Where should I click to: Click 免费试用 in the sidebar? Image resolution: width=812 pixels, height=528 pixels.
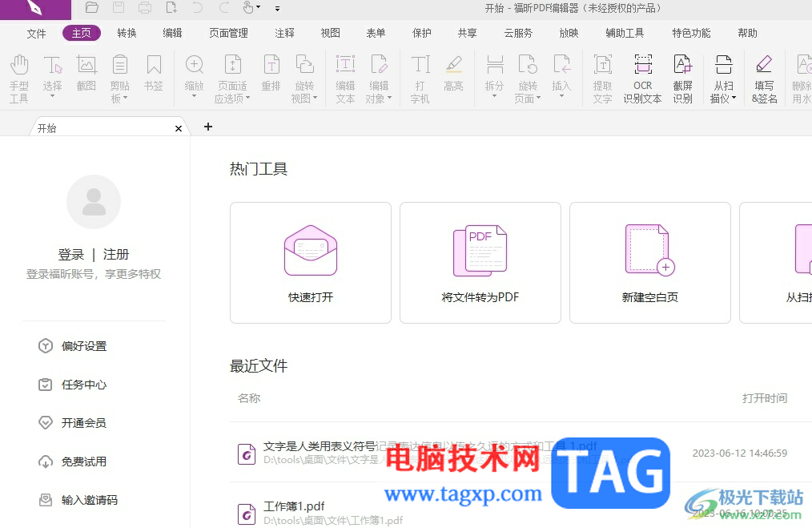pyautogui.click(x=73, y=461)
